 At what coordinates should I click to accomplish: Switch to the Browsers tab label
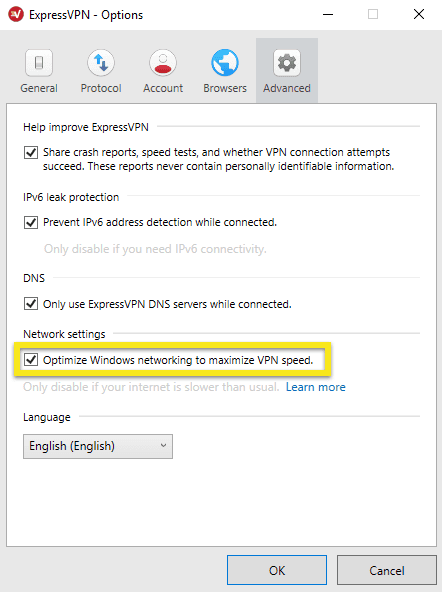pyautogui.click(x=225, y=88)
